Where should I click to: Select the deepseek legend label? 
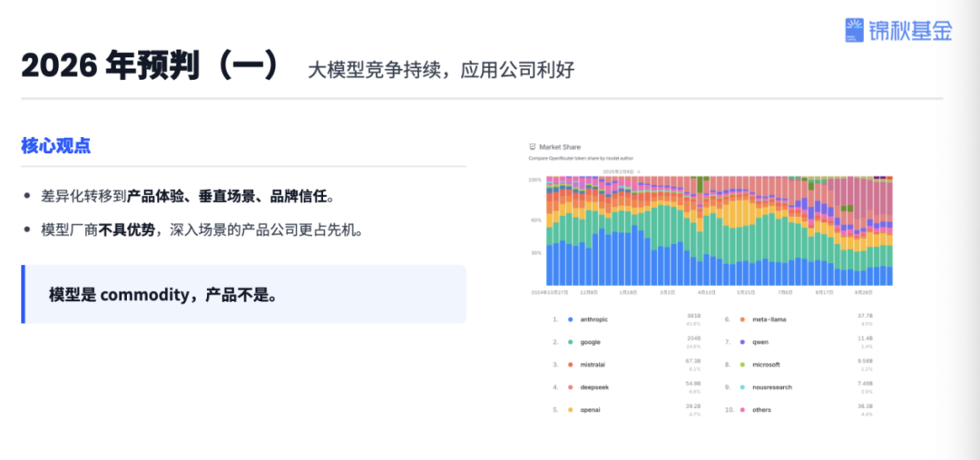(595, 387)
